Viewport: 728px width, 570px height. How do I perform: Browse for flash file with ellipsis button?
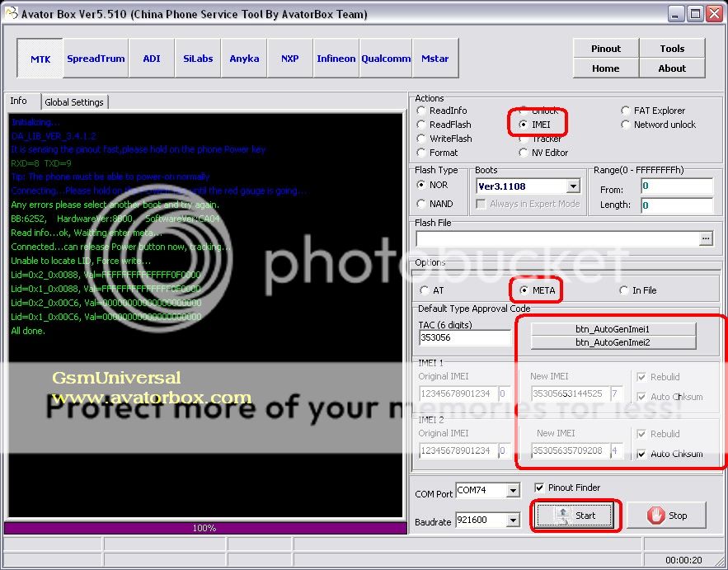[x=706, y=238]
